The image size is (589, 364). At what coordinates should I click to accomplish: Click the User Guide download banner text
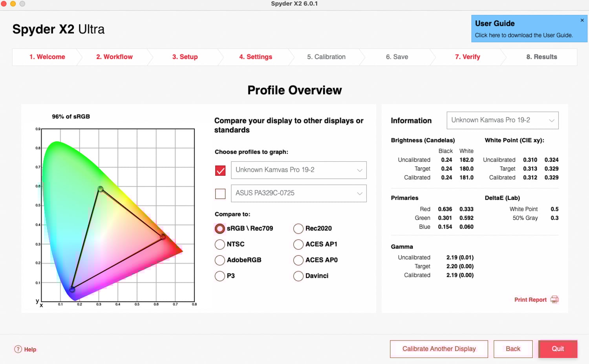coord(523,35)
